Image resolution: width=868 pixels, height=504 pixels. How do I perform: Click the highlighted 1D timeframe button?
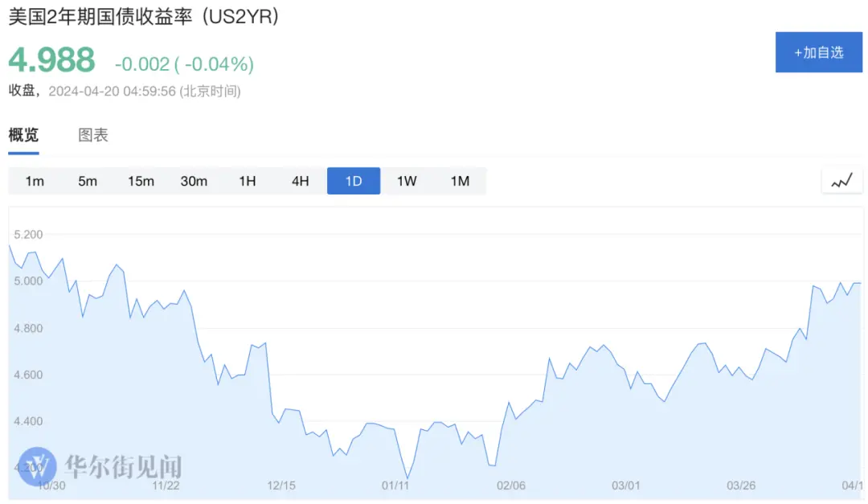point(354,181)
